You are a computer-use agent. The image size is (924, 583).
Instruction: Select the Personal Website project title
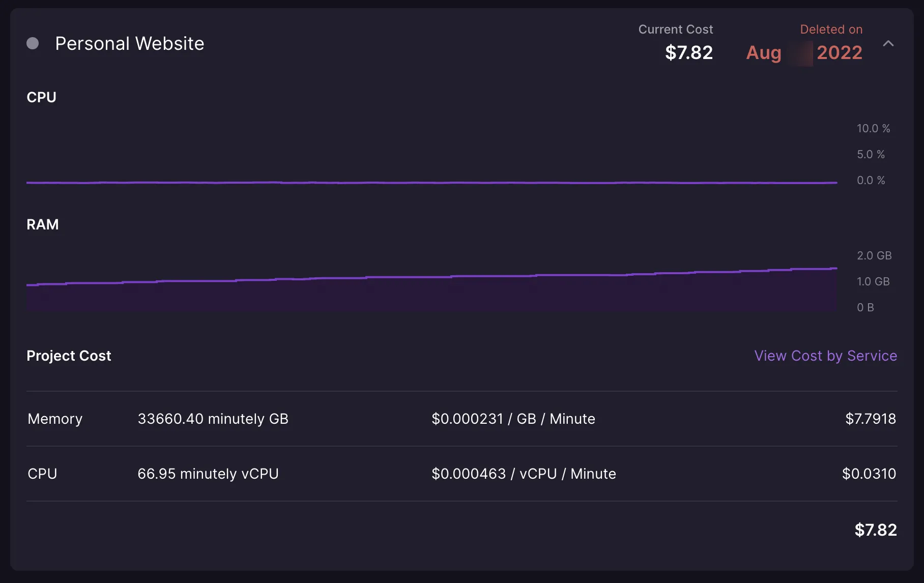coord(130,44)
